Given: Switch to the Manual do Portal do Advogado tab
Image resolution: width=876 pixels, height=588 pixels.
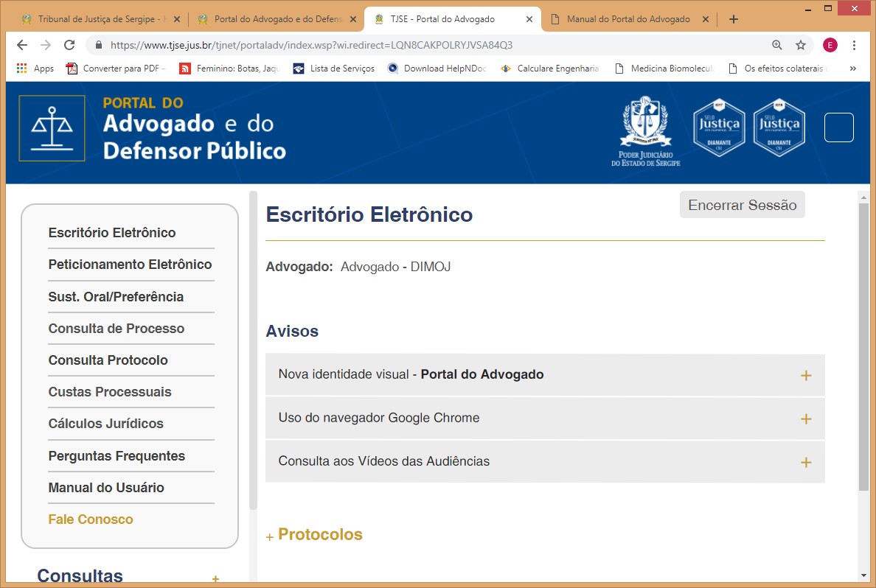Looking at the screenshot, I should (627, 19).
